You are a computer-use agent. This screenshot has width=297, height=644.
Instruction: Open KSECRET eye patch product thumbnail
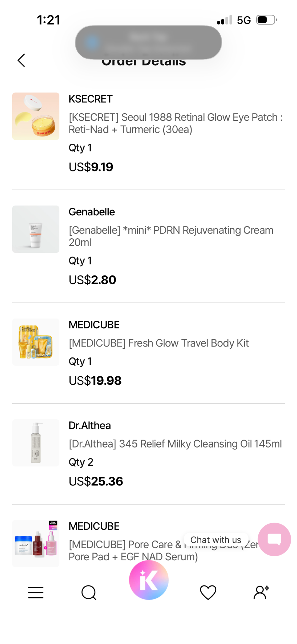(36, 116)
